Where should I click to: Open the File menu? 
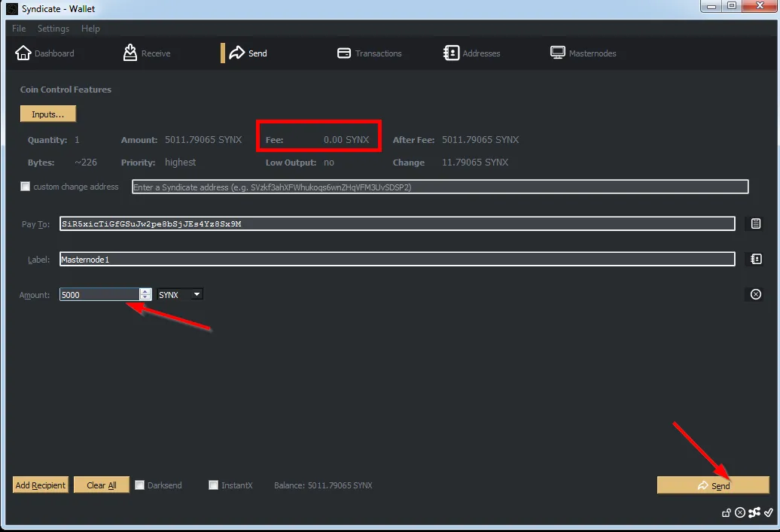point(19,29)
